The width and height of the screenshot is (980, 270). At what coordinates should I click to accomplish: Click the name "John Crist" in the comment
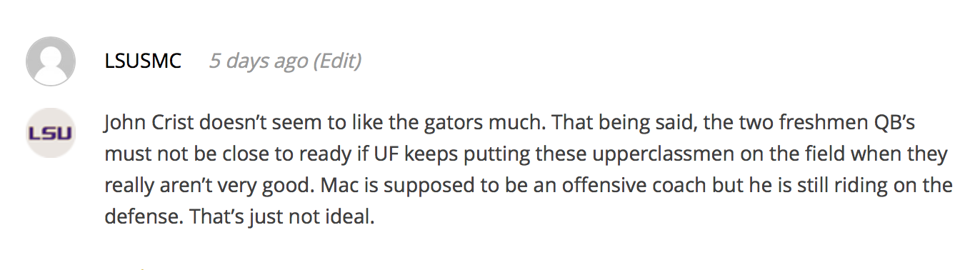click(x=149, y=124)
